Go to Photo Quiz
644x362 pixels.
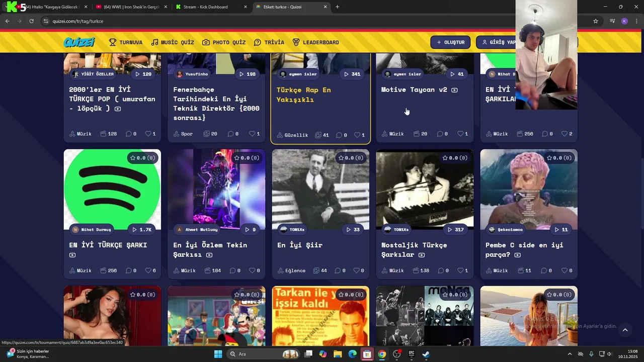(224, 42)
